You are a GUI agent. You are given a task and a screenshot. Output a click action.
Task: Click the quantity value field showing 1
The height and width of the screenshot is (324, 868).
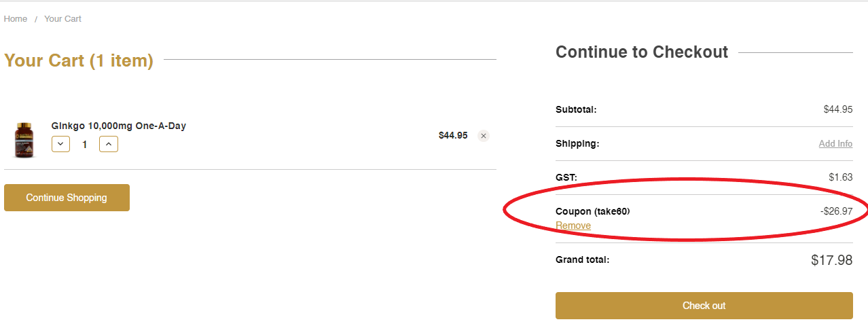85,145
